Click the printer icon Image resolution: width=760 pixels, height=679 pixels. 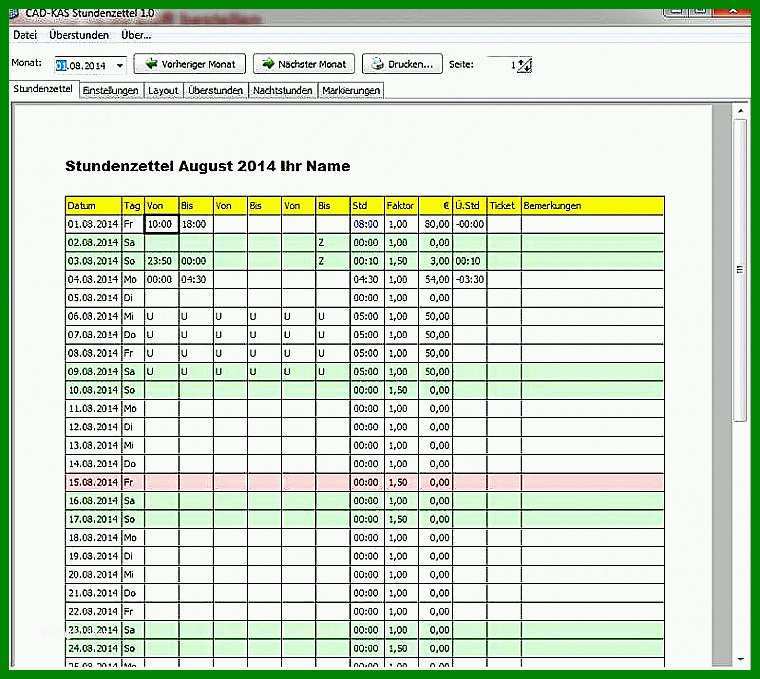point(378,64)
